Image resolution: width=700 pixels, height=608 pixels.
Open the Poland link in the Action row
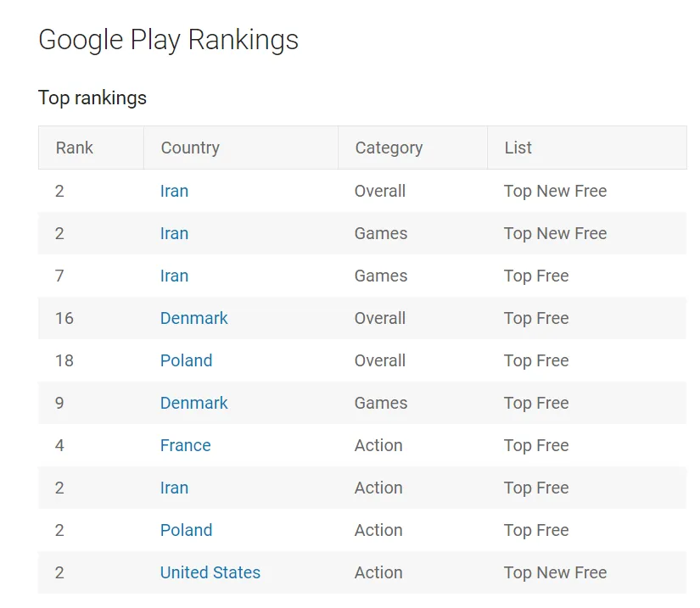[x=186, y=530]
